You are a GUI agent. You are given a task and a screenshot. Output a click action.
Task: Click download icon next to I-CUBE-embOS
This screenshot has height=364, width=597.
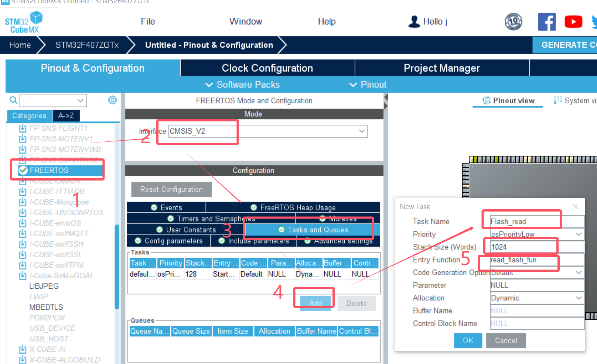coord(23,223)
